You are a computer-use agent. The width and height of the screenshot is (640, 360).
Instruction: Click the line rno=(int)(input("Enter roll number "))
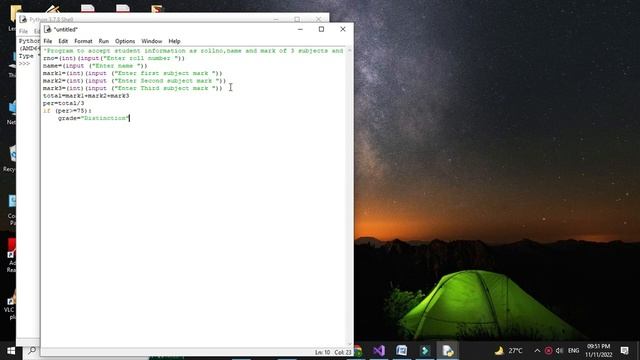coord(114,58)
